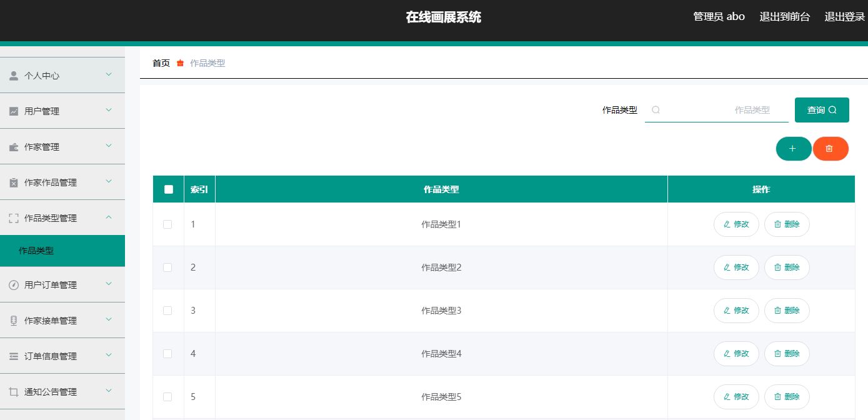Click the orange home icon in breadcrumb
868x420 pixels.
(180, 63)
